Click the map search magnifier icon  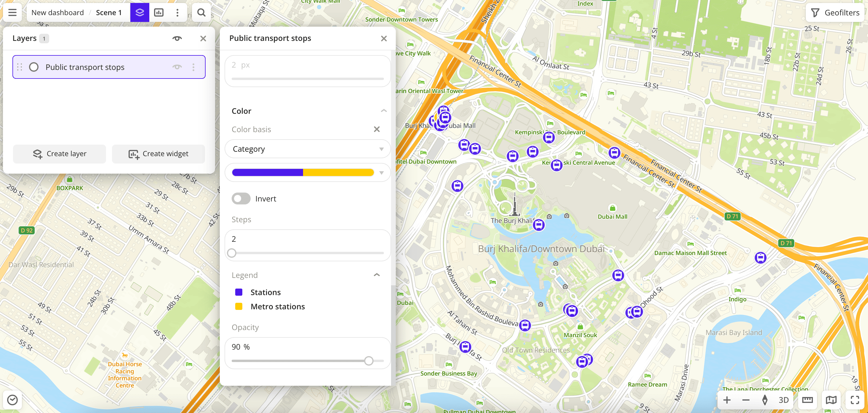coord(201,12)
